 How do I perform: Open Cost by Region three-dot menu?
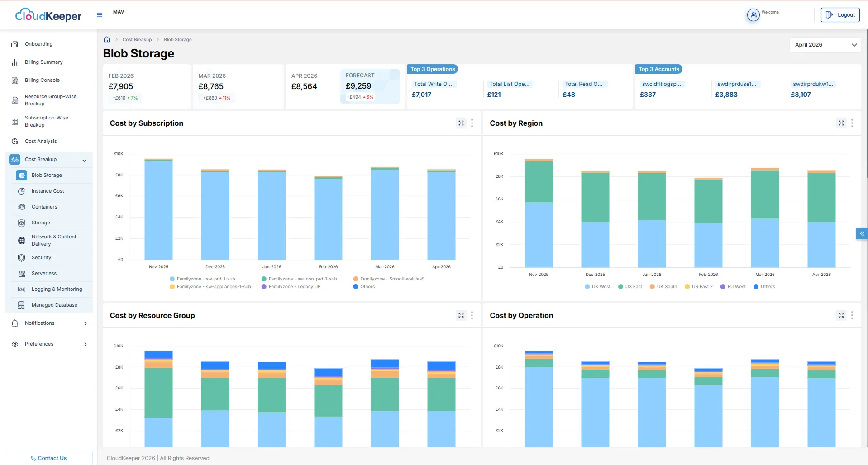point(852,123)
